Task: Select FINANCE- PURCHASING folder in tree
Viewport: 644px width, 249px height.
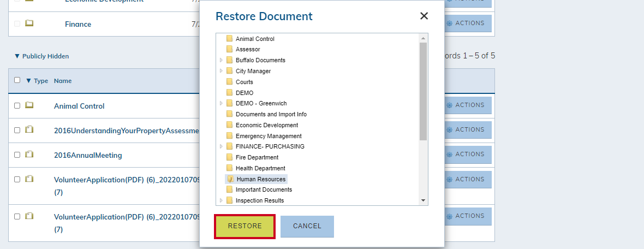Action: coord(270,147)
